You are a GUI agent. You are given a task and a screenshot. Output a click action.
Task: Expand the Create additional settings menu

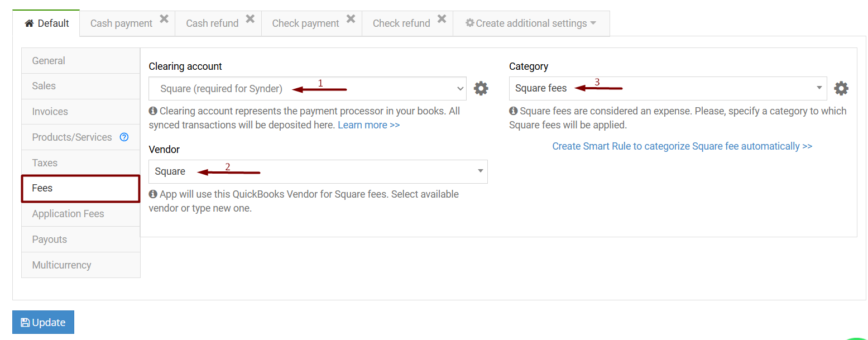[531, 23]
